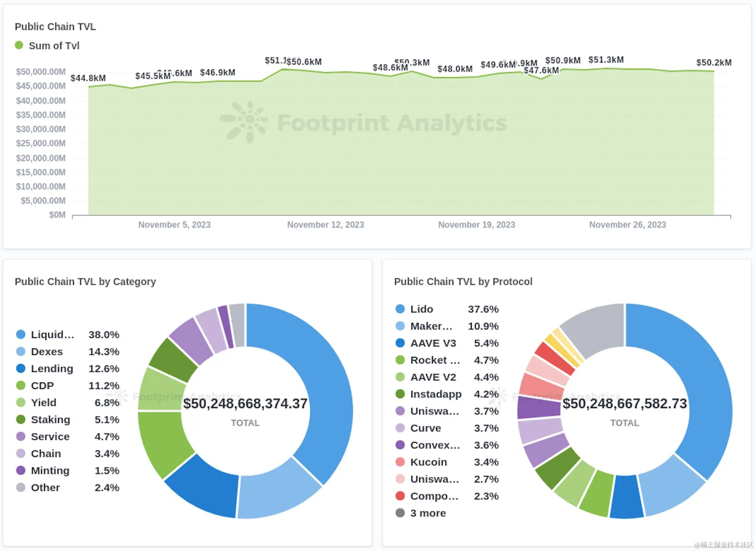Viewport: 756px width, 551px height.
Task: Click the Yield legend color dot
Action: pos(21,403)
